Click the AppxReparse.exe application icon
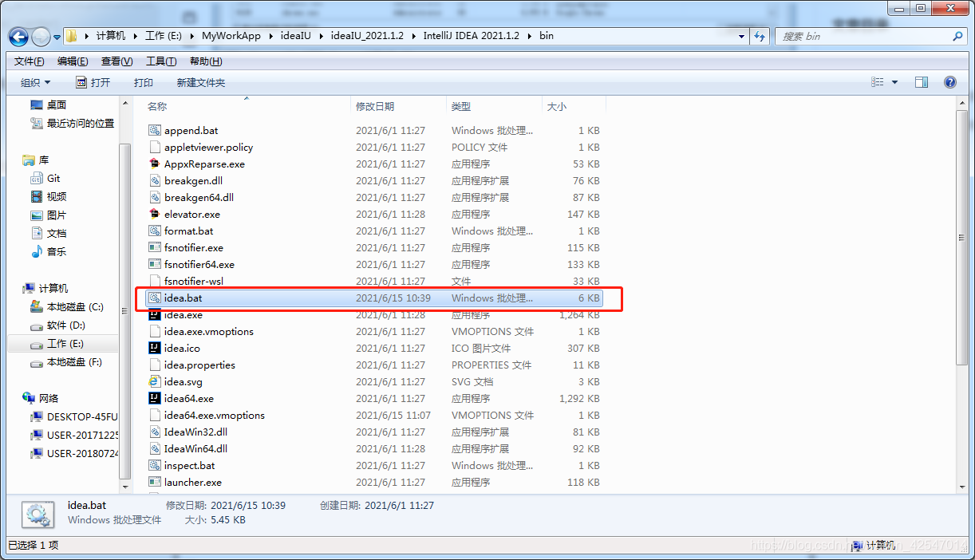This screenshot has height=560, width=975. pyautogui.click(x=155, y=164)
